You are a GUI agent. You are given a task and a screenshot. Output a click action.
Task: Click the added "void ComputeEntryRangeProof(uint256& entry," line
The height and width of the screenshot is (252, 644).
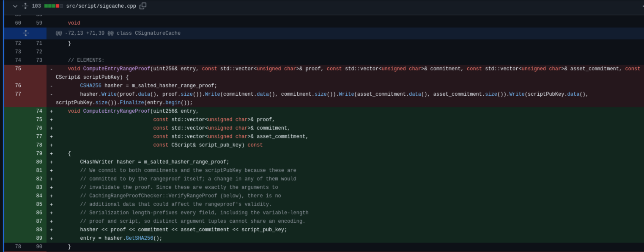click(133, 111)
